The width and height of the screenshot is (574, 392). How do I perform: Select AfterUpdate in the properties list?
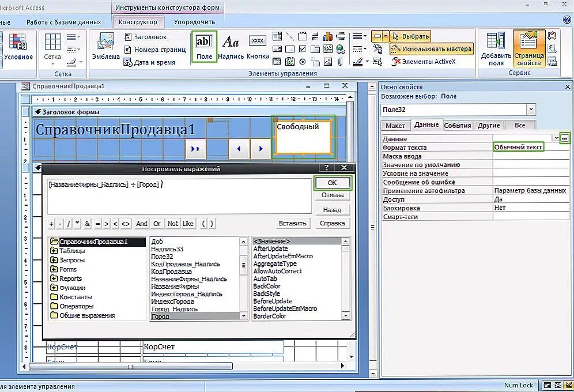(x=270, y=248)
